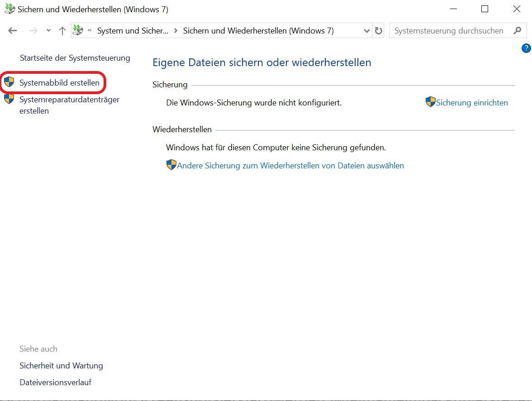Open Dateiversionsverlauf
The width and height of the screenshot is (532, 401).
tap(55, 382)
